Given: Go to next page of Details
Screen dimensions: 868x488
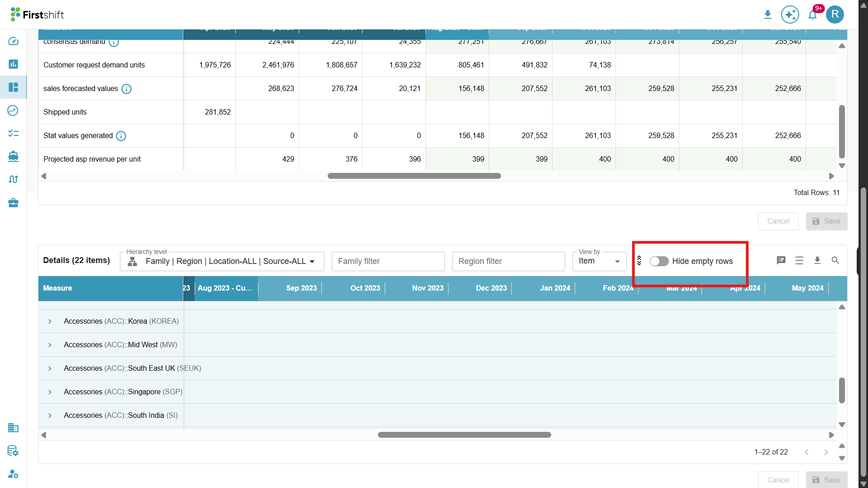Looking at the screenshot, I should pos(826,452).
